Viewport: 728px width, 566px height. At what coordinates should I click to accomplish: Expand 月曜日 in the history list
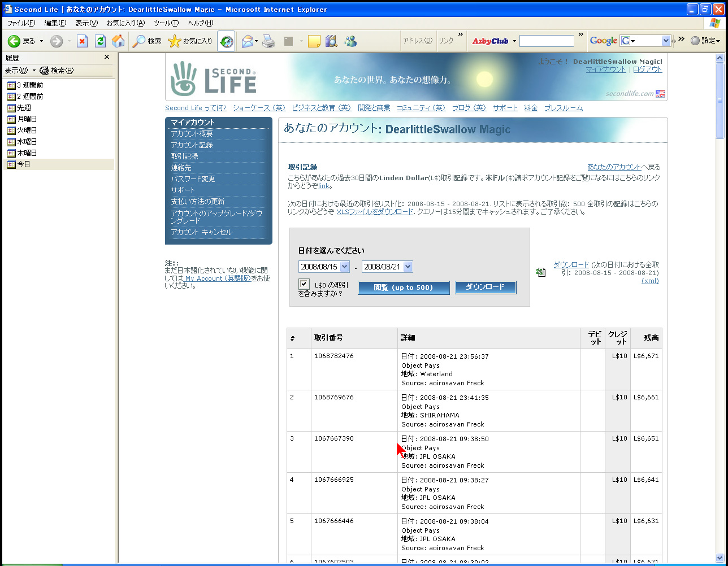coord(21,119)
